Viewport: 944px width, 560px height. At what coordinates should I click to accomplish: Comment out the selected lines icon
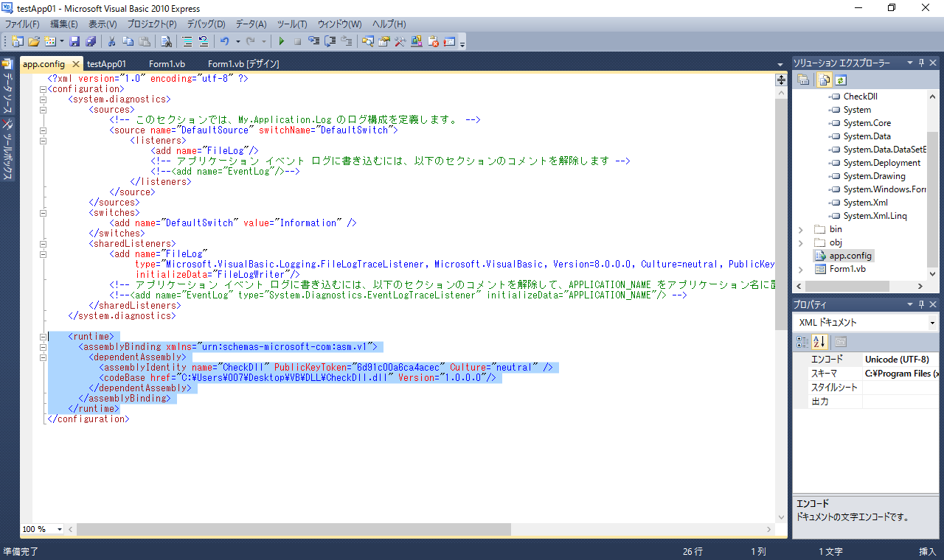tap(187, 41)
